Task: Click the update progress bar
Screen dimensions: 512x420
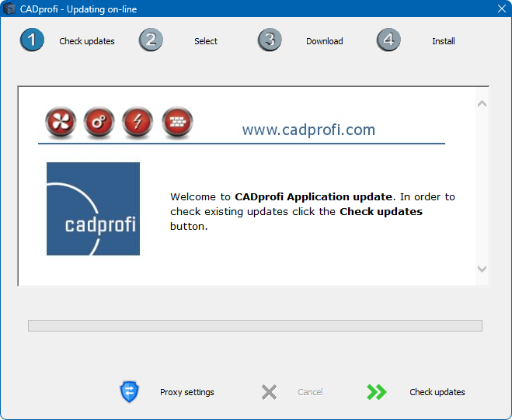Action: click(x=255, y=325)
